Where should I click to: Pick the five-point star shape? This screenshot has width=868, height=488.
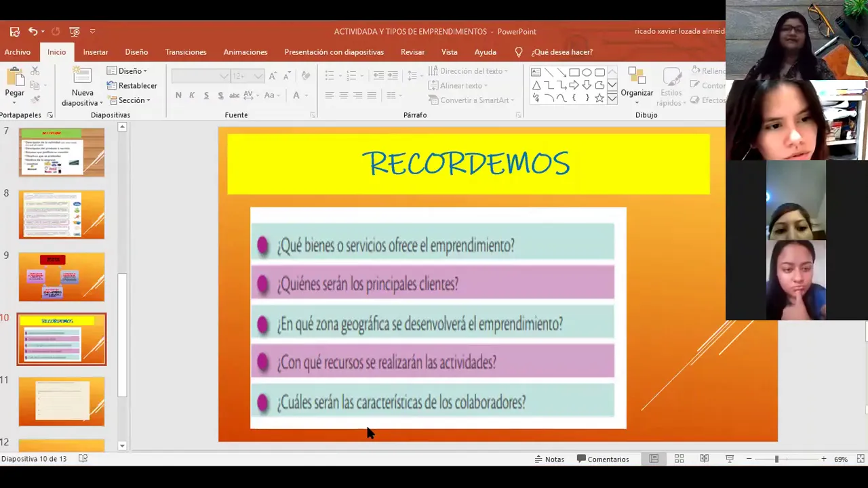[x=599, y=98]
